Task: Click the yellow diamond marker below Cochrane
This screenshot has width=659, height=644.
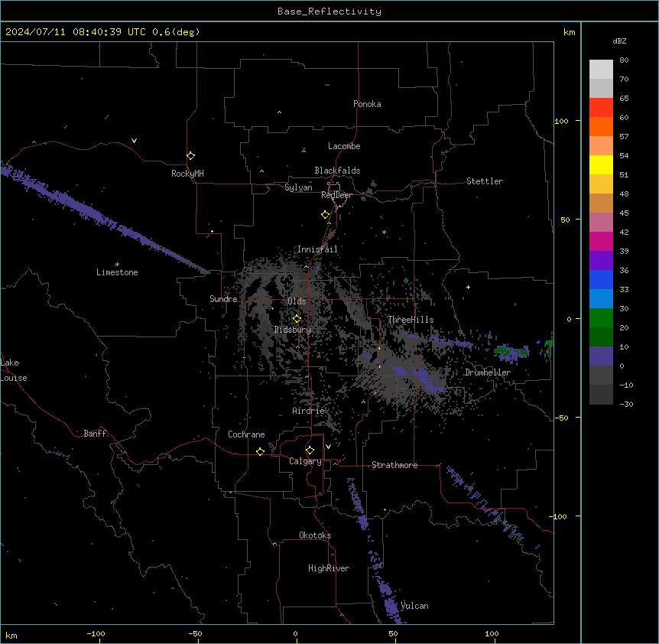Action: point(260,451)
